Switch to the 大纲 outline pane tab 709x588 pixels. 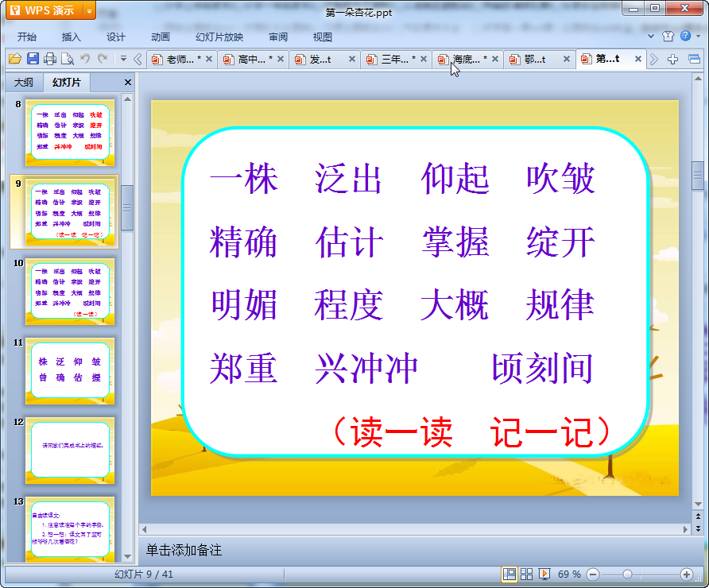coord(24,83)
